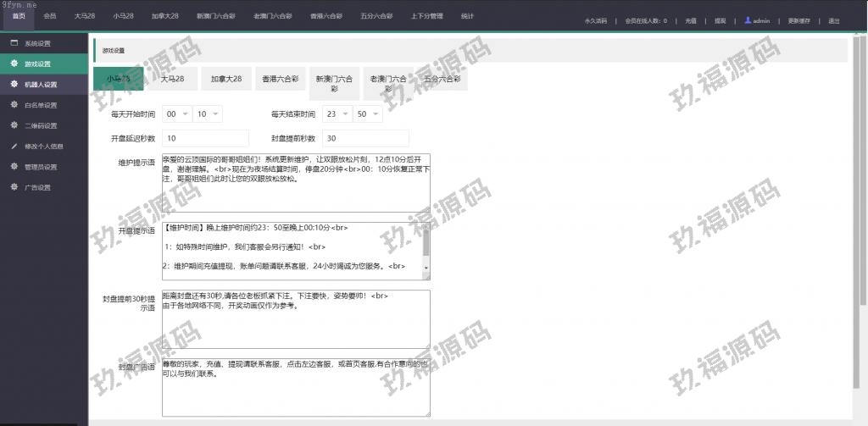Click the 开盘延迟秒数 input field
The height and width of the screenshot is (426, 868).
205,138
